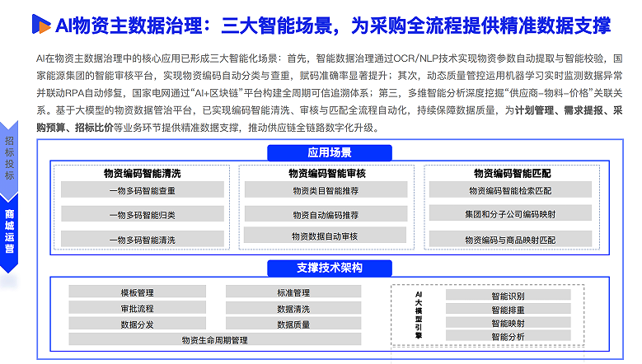Click the 智能排重 cell
642x364 pixels.
pos(508,309)
